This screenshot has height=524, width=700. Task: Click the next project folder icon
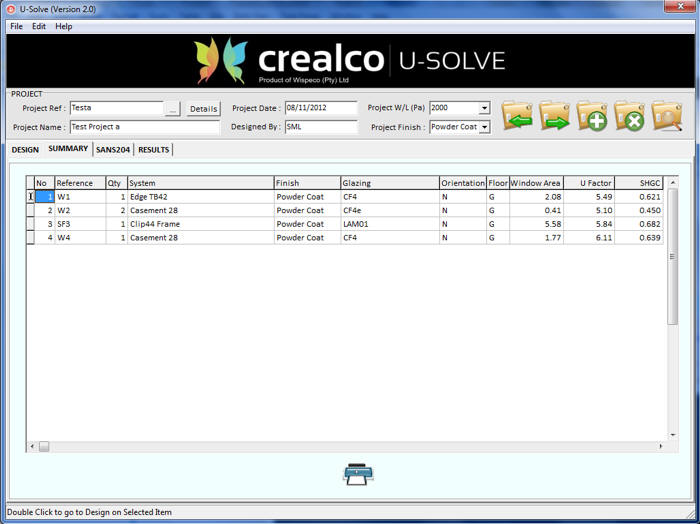click(x=554, y=117)
